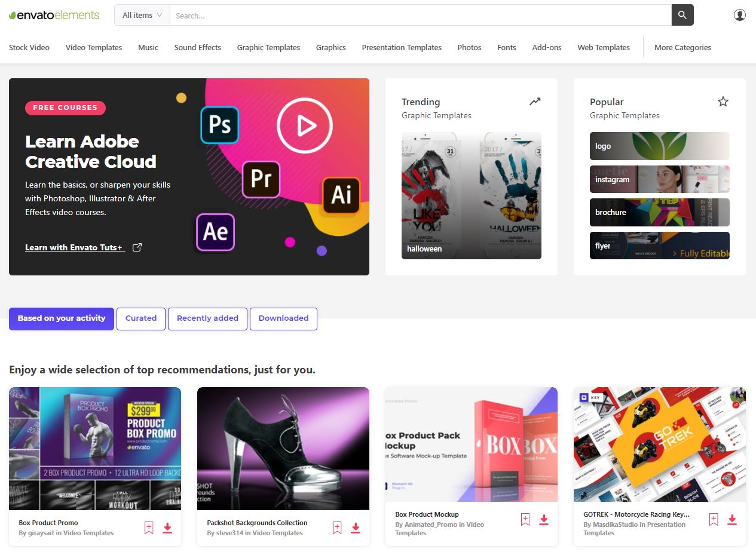Open the brochure popular tile

coord(660,212)
